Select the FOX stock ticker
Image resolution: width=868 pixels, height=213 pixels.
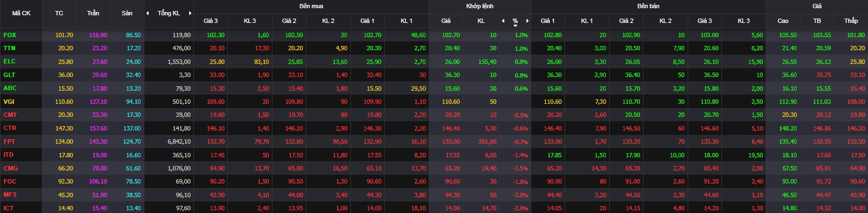click(10, 35)
